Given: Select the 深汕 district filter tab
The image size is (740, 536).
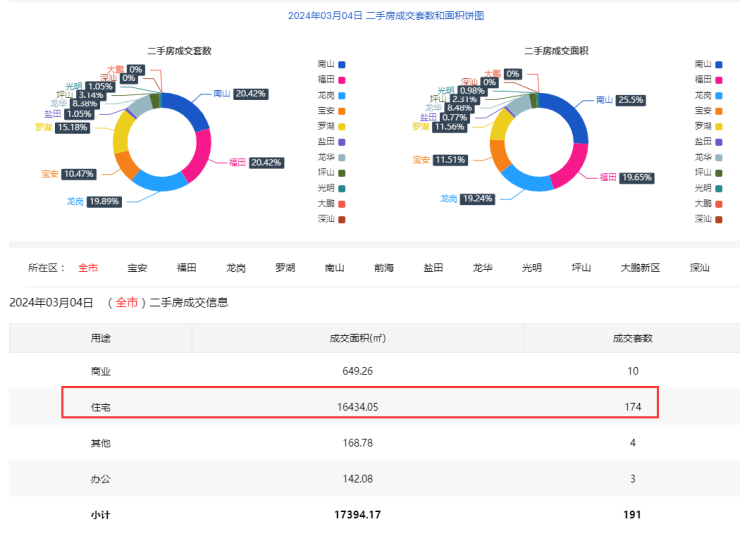Looking at the screenshot, I should click(699, 268).
